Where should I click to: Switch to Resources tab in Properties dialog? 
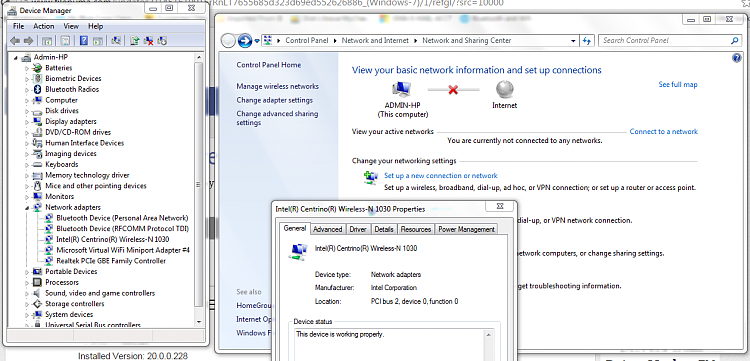[x=416, y=230]
